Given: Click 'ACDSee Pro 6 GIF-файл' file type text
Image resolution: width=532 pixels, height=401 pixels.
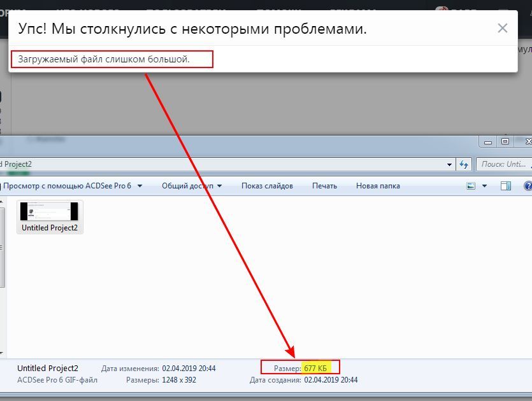Looking at the screenshot, I should tap(57, 380).
